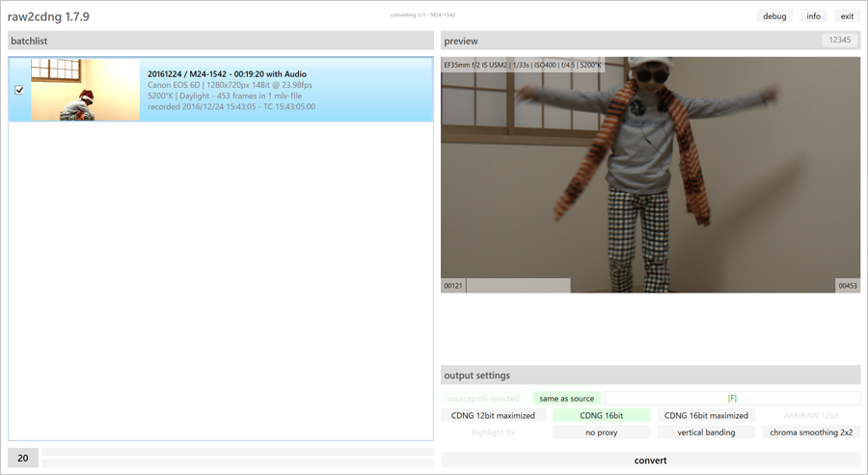
Task: Toggle the same as source output option
Action: [x=566, y=399]
